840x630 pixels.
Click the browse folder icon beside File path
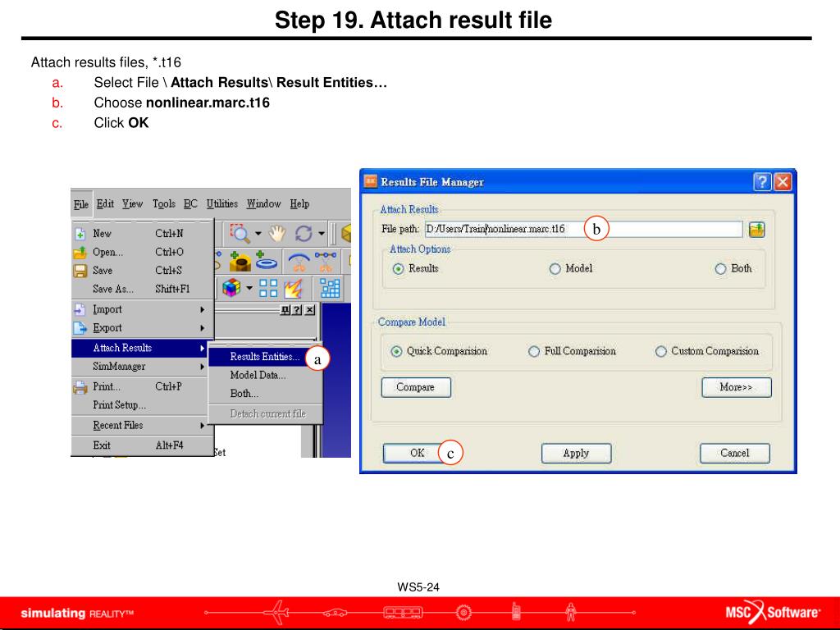[x=756, y=229]
